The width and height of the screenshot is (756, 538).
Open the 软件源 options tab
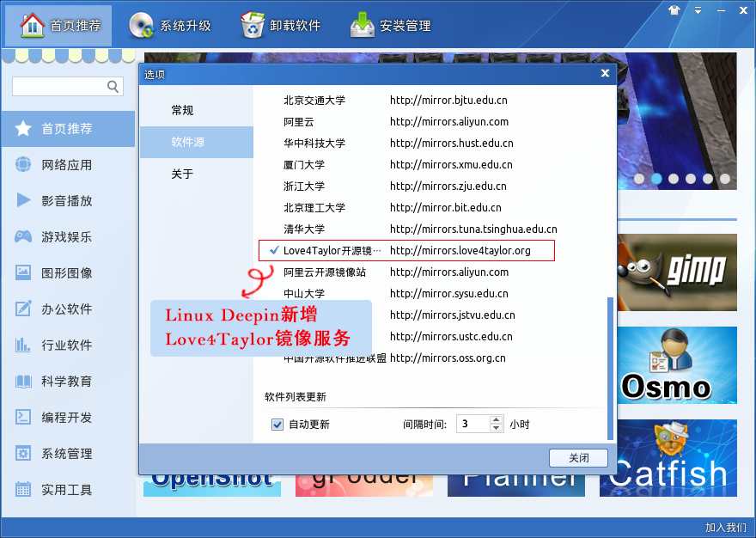[x=196, y=142]
